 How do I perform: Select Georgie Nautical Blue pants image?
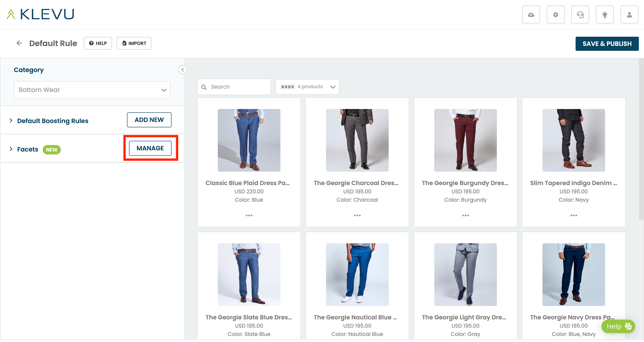357,275
